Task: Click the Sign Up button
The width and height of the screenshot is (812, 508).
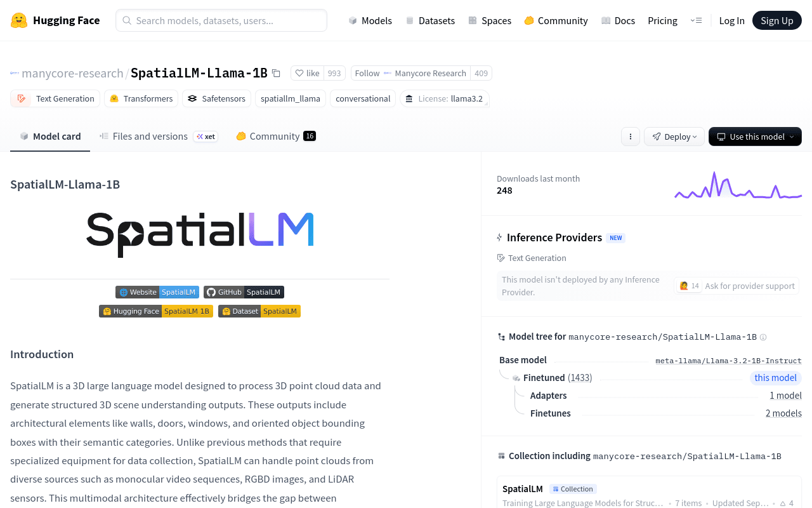Action: click(777, 20)
